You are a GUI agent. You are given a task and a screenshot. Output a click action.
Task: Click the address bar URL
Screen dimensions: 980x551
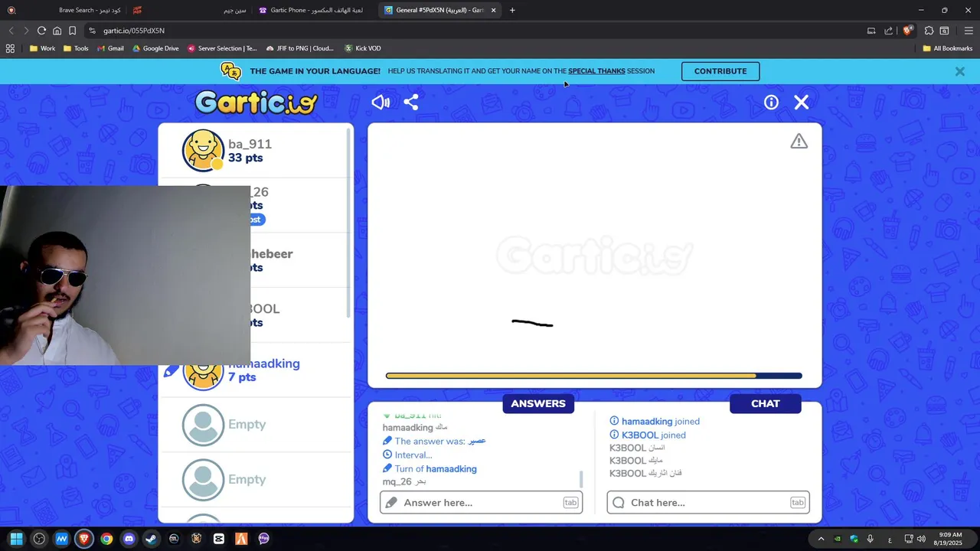click(x=134, y=31)
